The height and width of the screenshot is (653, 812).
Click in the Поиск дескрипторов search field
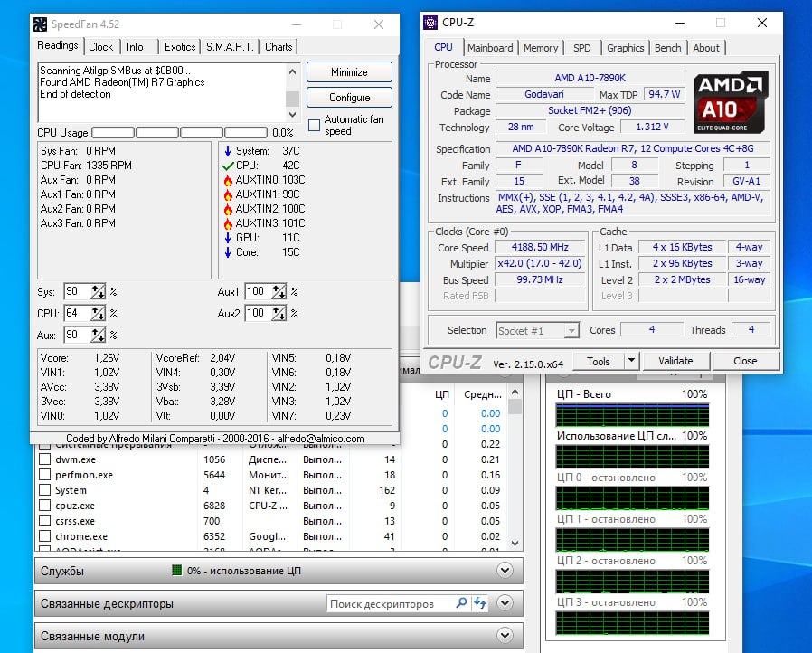coord(389,603)
